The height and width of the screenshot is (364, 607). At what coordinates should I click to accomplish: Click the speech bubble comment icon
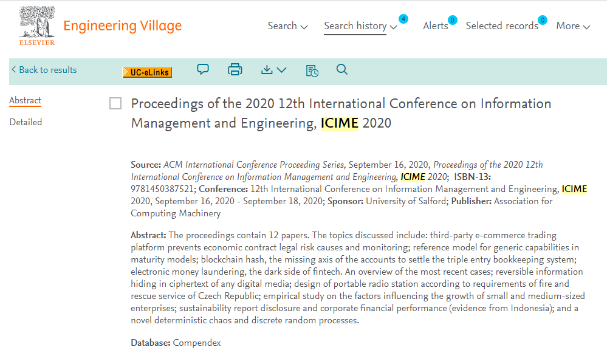(203, 69)
